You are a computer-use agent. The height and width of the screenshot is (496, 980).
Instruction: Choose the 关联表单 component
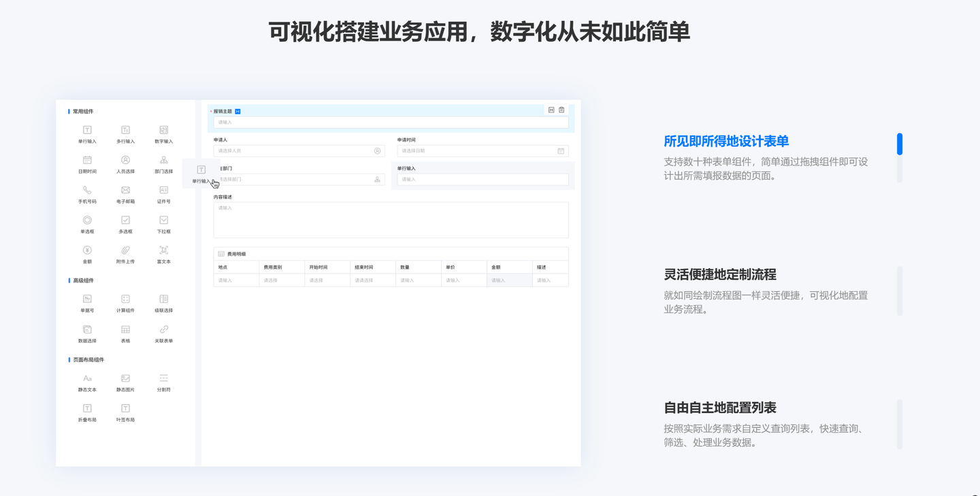[163, 334]
